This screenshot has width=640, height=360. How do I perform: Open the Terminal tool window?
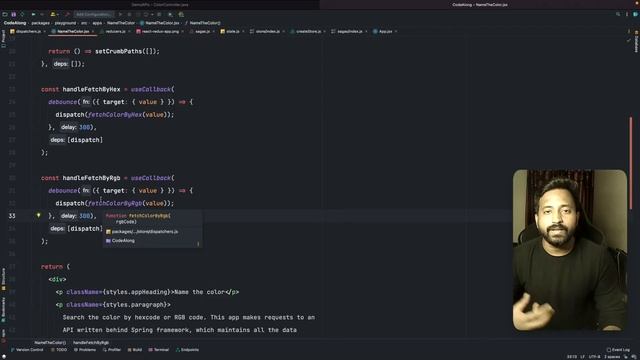click(159, 350)
